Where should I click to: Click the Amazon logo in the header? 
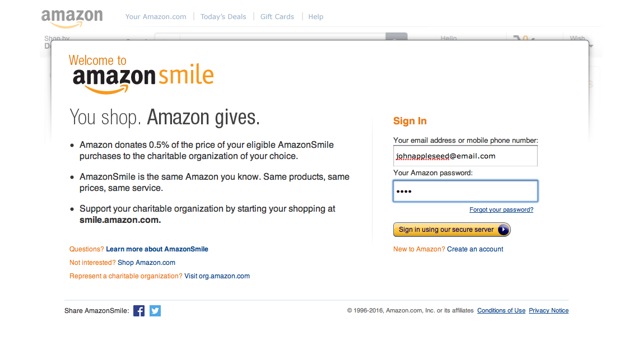click(x=72, y=18)
